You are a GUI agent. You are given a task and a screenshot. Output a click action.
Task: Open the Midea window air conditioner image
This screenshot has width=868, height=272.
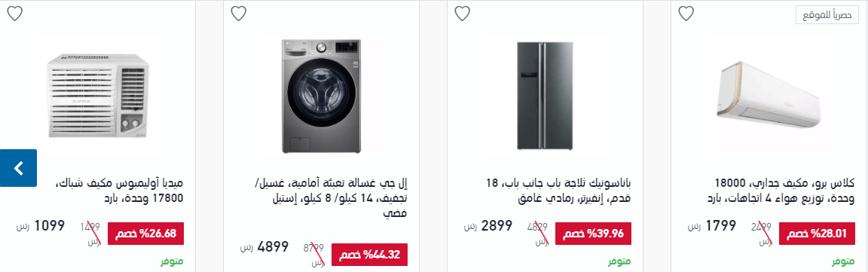click(x=97, y=96)
